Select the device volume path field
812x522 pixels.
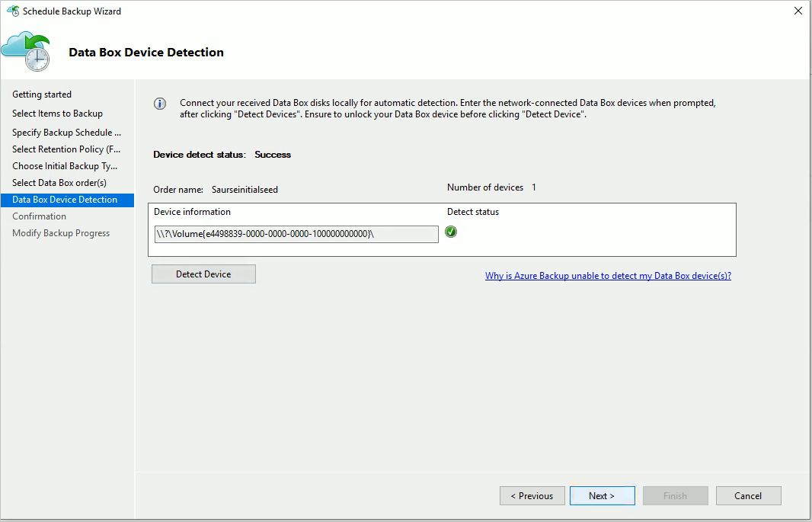[x=295, y=234]
